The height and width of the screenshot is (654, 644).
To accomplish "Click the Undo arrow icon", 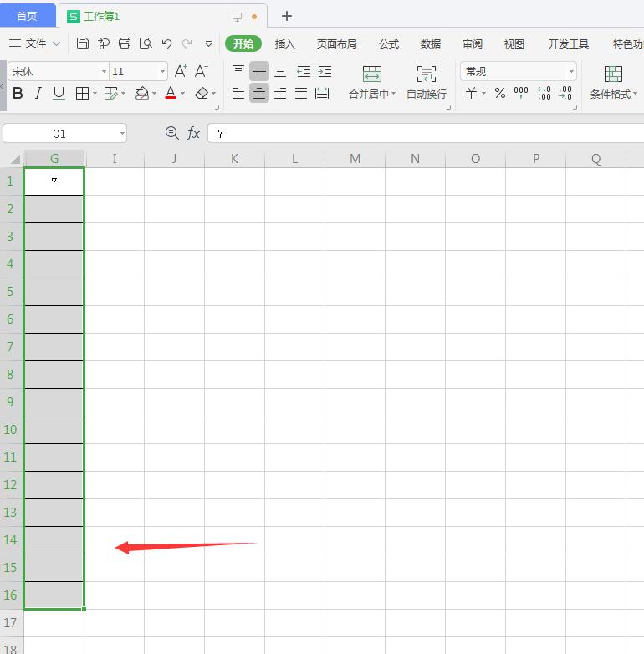I will tap(166, 43).
